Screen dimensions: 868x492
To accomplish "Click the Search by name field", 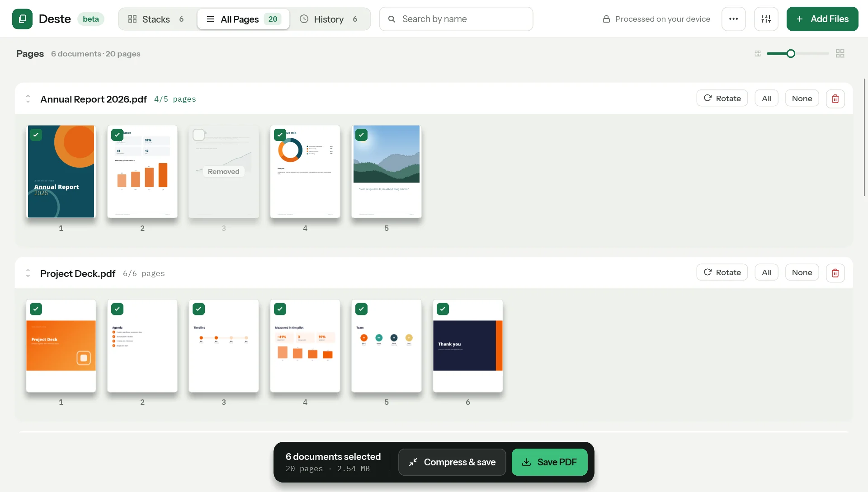I will click(x=456, y=19).
